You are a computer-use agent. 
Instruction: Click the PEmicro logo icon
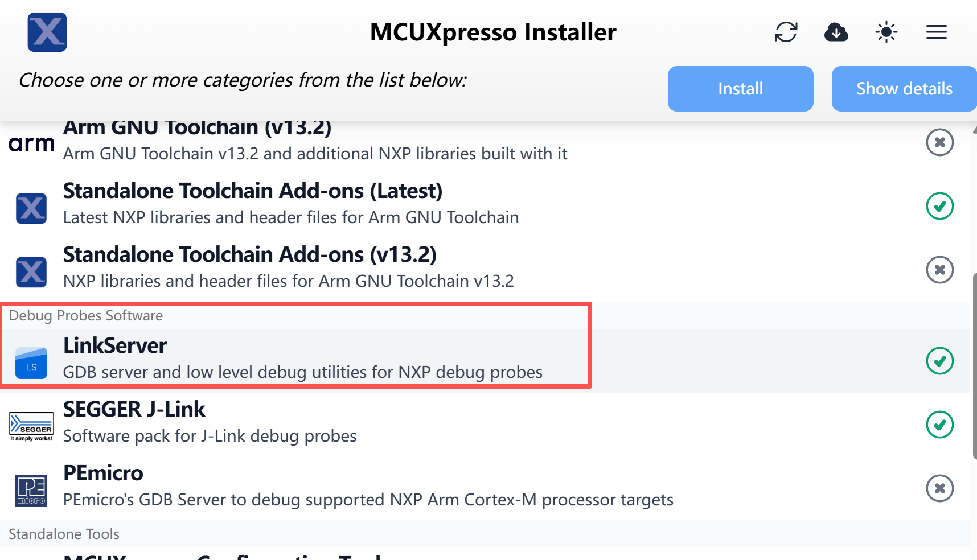[31, 491]
